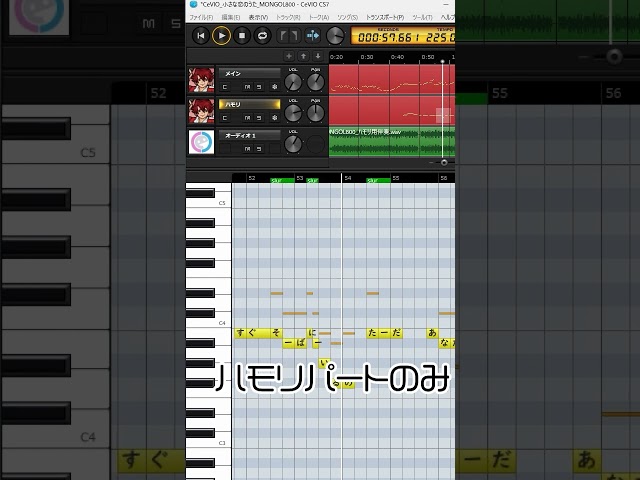The height and width of the screenshot is (480, 640).
Task: Select the red ハモリ track clip
Action: 392,111
